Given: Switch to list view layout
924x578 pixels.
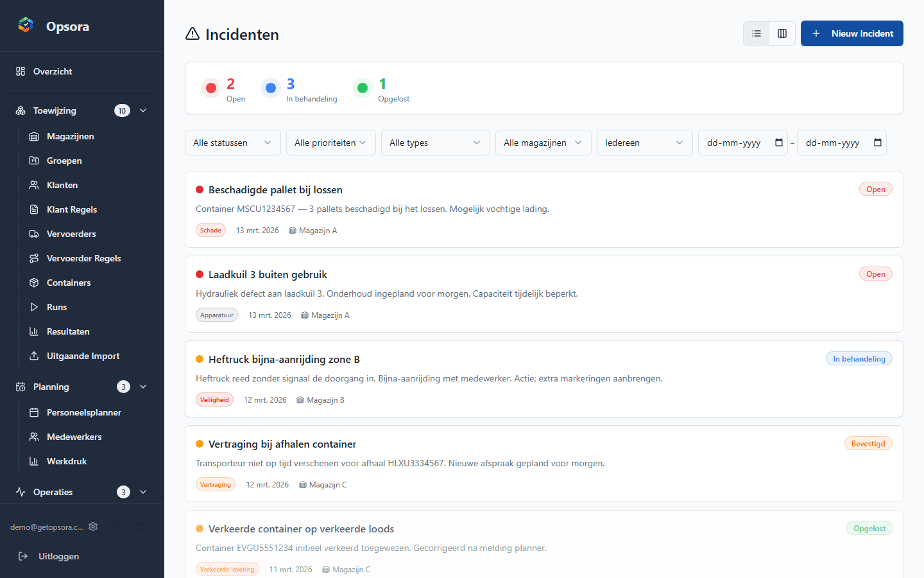Looking at the screenshot, I should pos(756,33).
